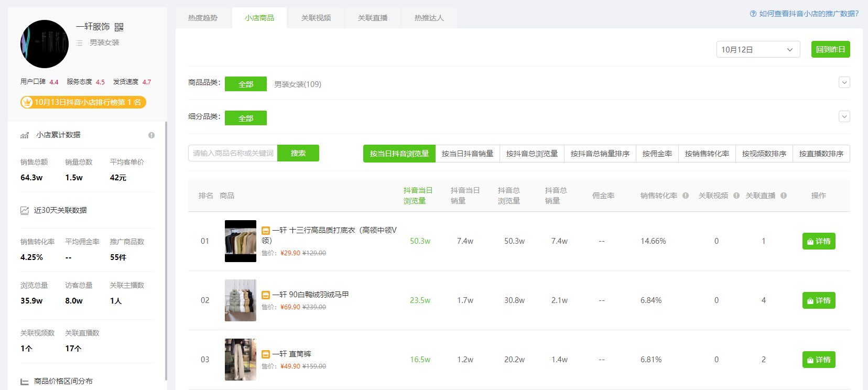Click the left sidebar scrollbar
Image resolution: width=868 pixels, height=390 pixels.
coord(166,251)
